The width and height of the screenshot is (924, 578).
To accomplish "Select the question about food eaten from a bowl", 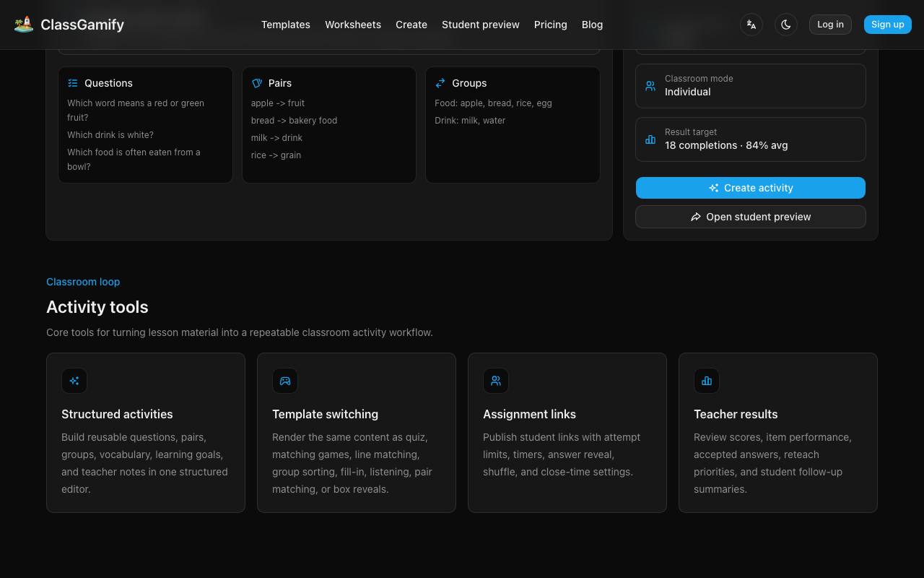I will click(134, 160).
